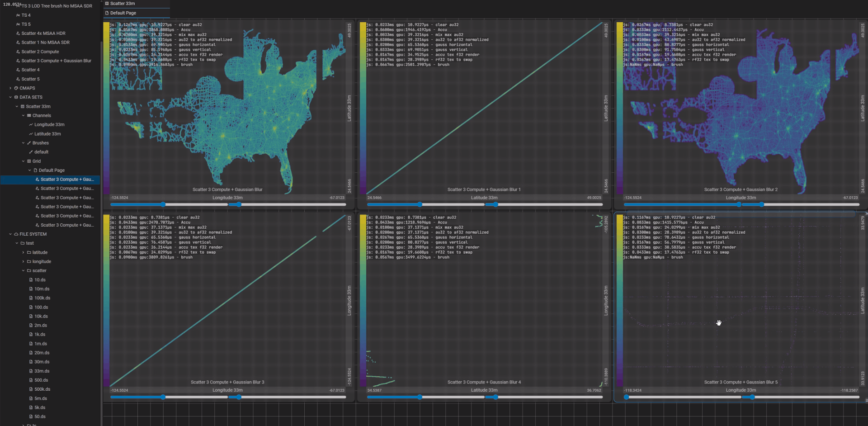The width and height of the screenshot is (868, 426).
Task: Collapse the FILE SYSTEM section
Action: 10,234
